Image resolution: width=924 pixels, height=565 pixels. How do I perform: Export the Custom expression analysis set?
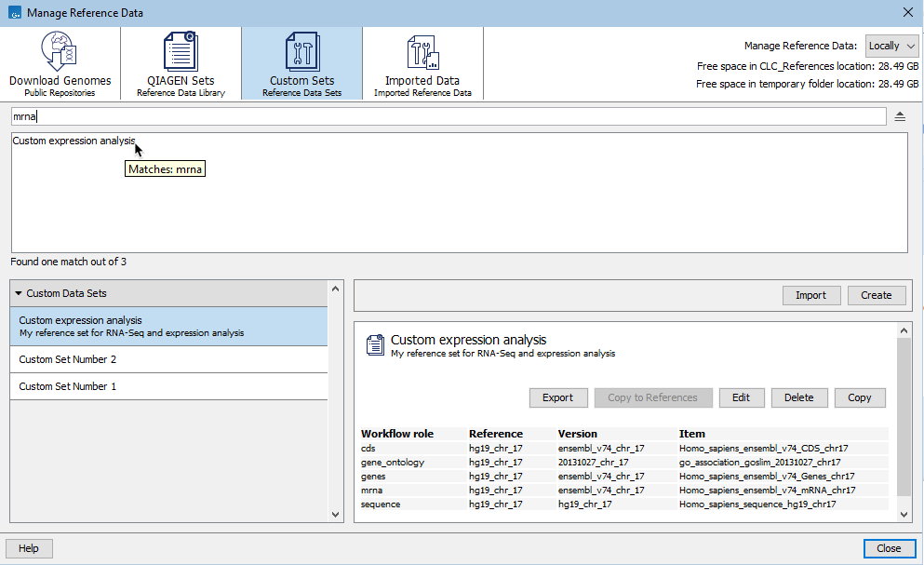[x=558, y=397]
